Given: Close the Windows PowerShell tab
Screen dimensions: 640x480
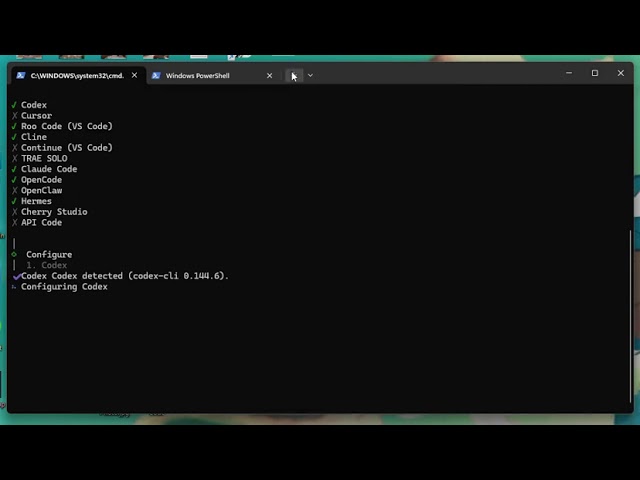Looking at the screenshot, I should 269,76.
